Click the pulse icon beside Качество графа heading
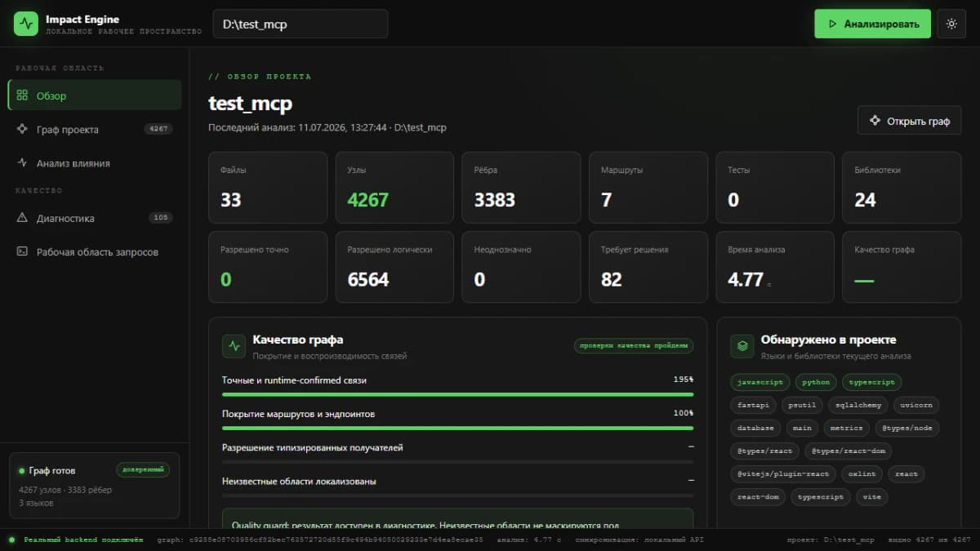 point(234,346)
